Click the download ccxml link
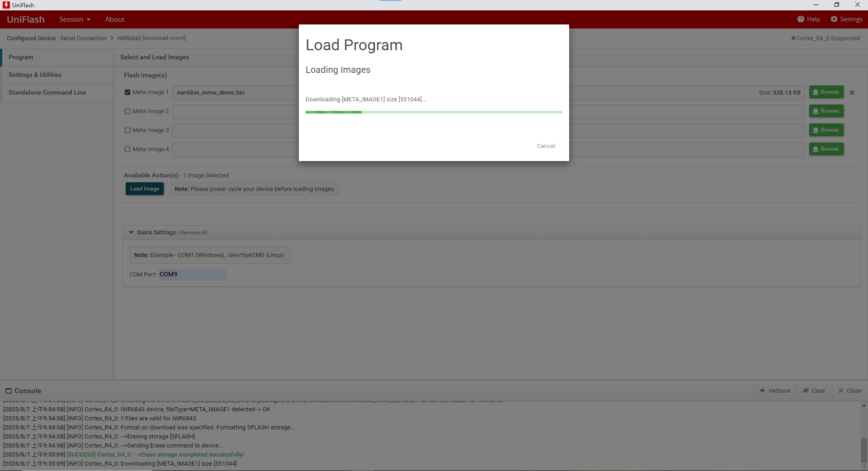Screen dimensions: 868x471 click(x=164, y=38)
